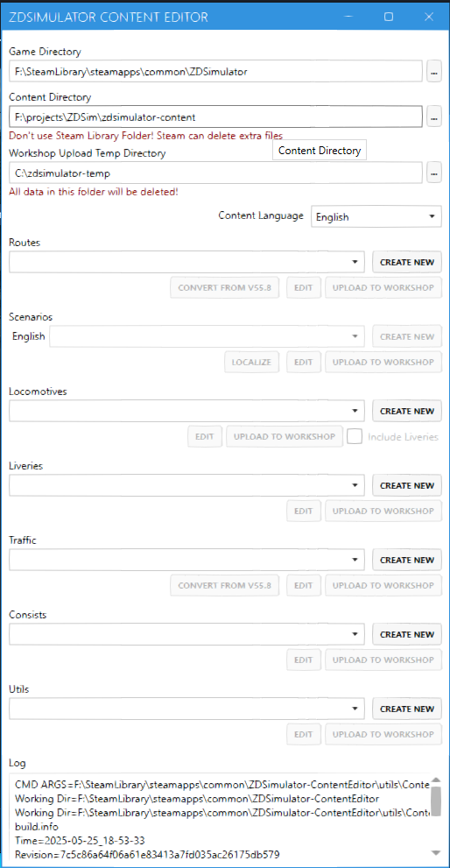Open the Liveries combo box
Screen dimensions: 450x868
[186, 485]
